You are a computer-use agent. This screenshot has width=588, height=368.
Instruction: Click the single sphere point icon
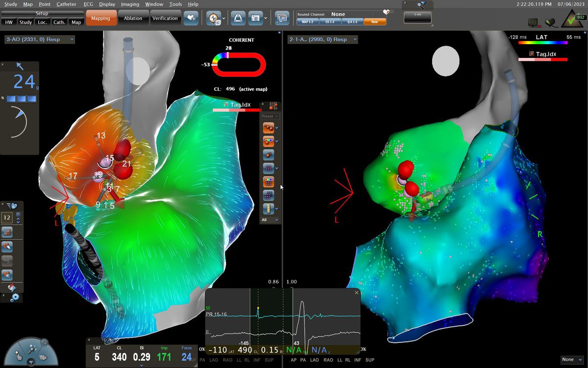(268, 155)
